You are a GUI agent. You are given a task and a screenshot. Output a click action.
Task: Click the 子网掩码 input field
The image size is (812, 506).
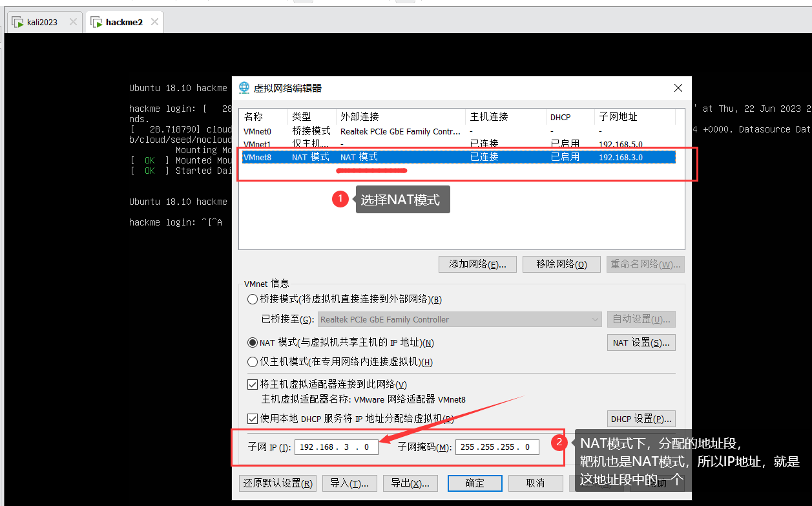[497, 447]
